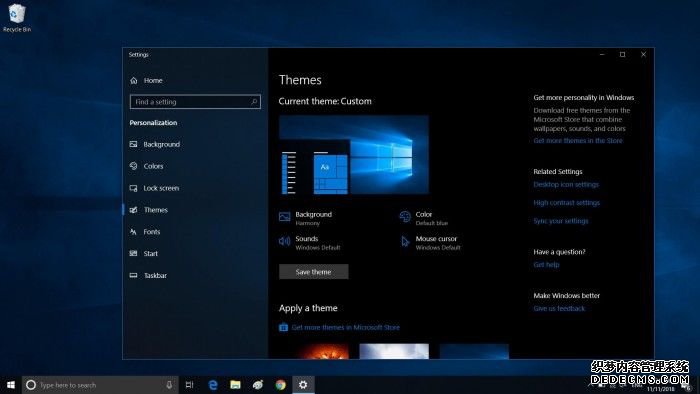Click the Type here to search box
Screen dimensions: 700x394
(x=100, y=385)
